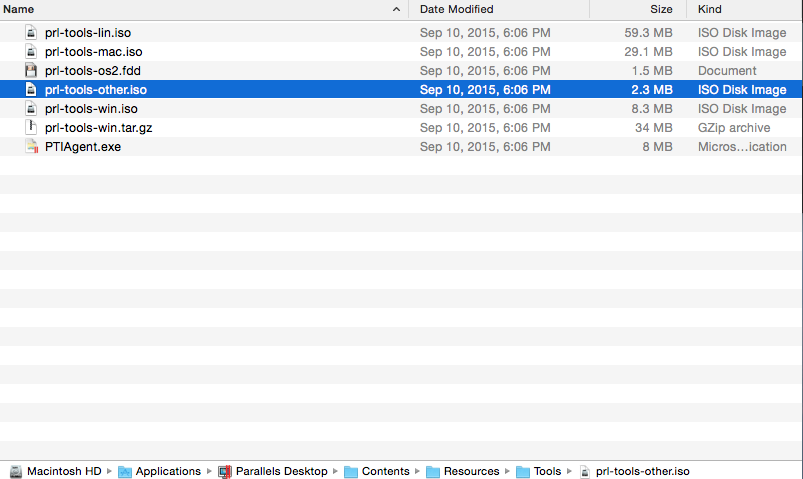Jump to Resources folder in path bar
Viewport: 803px width, 479px height.
[471, 471]
